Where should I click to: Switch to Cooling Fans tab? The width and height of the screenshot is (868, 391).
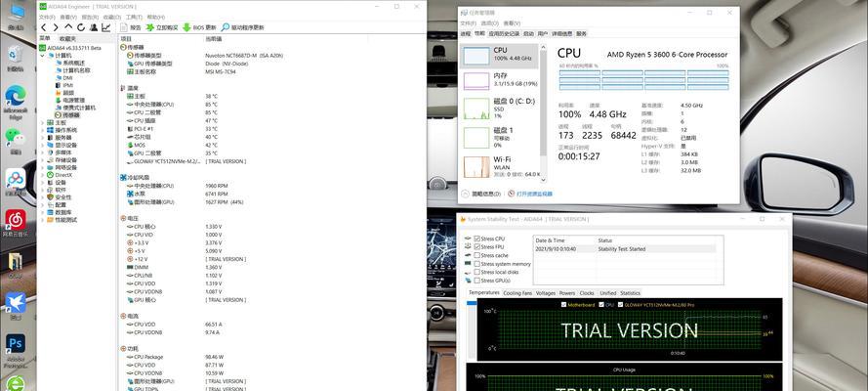coord(517,293)
